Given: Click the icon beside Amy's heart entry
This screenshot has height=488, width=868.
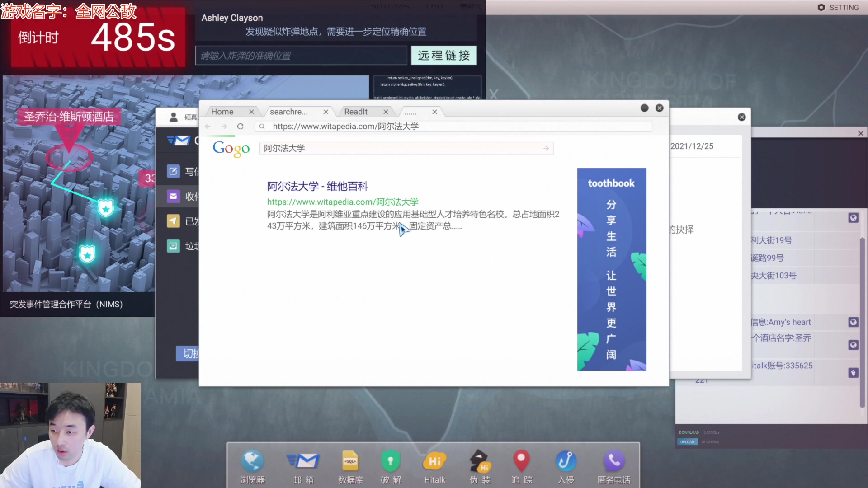Looking at the screenshot, I should [x=853, y=322].
